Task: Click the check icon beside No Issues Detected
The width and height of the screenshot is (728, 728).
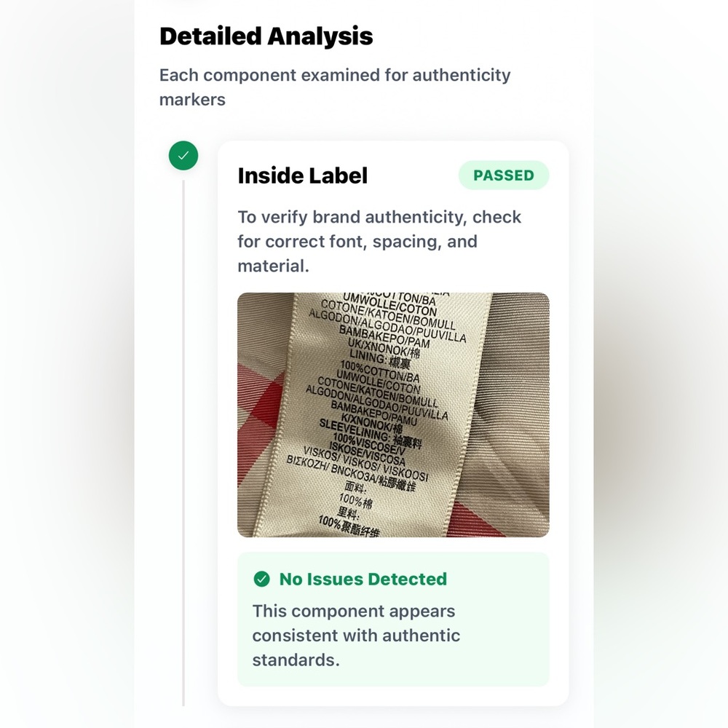Action: point(262,579)
